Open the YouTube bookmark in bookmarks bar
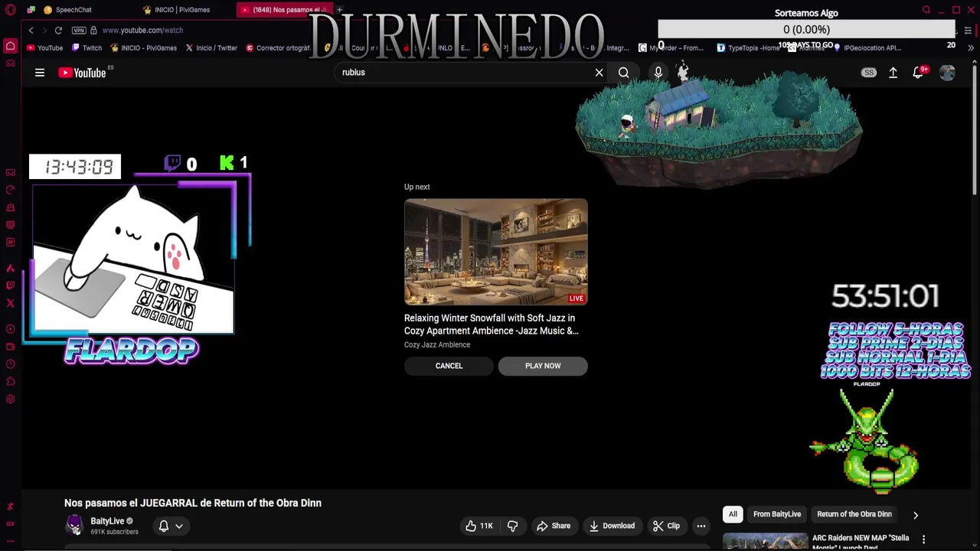The image size is (980, 551). tap(44, 47)
